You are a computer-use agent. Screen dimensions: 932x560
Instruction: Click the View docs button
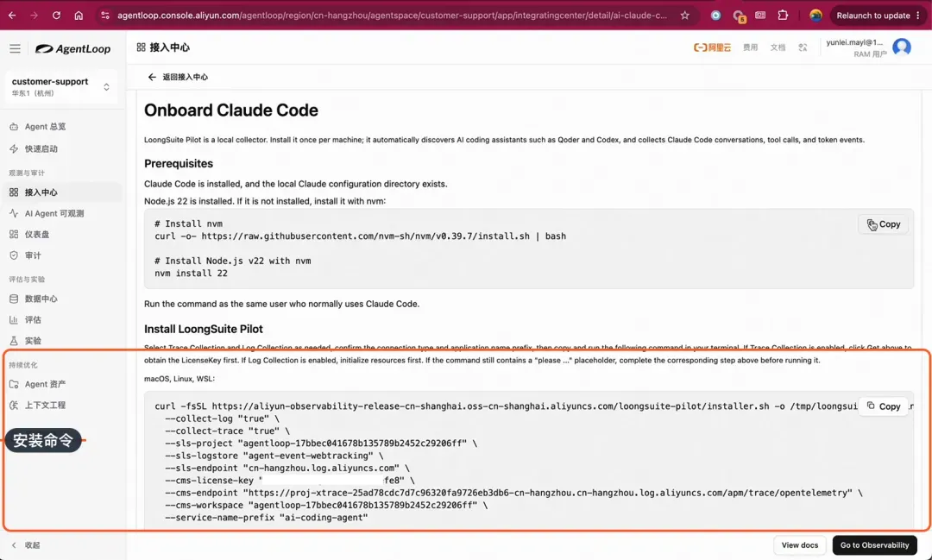[x=799, y=545]
